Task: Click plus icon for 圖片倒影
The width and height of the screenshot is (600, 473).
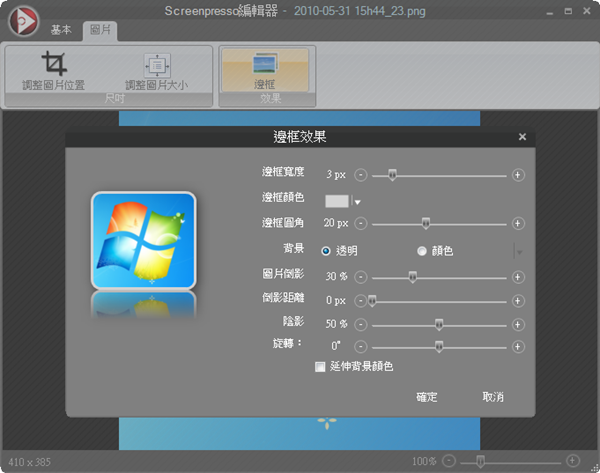Action: (518, 277)
